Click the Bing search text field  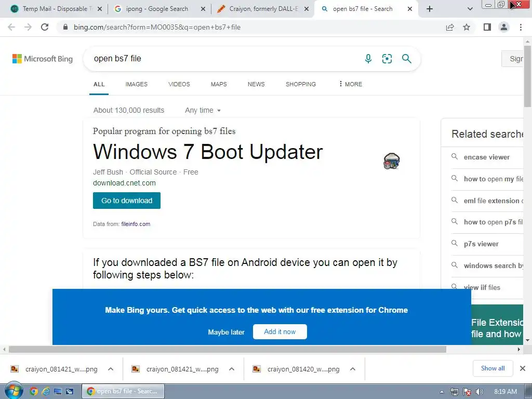(x=224, y=59)
